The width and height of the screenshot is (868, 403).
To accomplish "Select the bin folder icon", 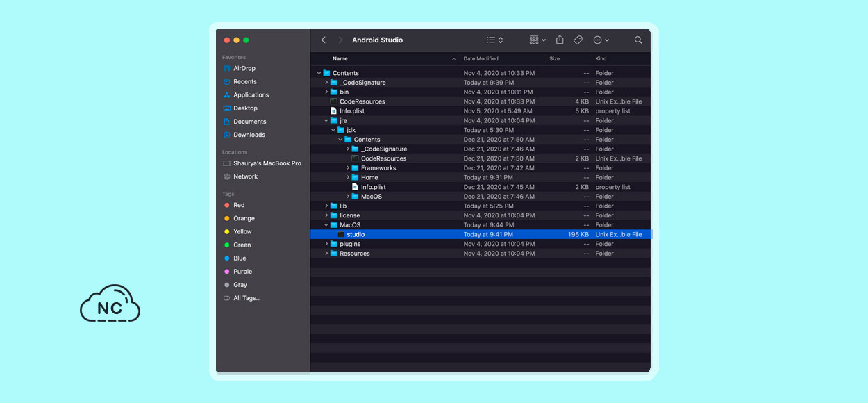I will coord(334,92).
